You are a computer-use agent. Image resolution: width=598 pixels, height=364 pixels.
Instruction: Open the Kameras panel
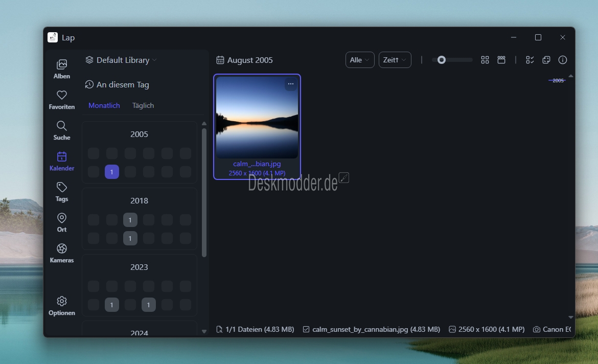(62, 253)
